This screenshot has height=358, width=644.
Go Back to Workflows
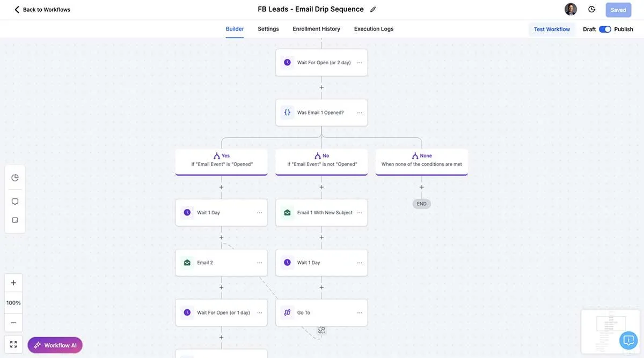coord(42,10)
